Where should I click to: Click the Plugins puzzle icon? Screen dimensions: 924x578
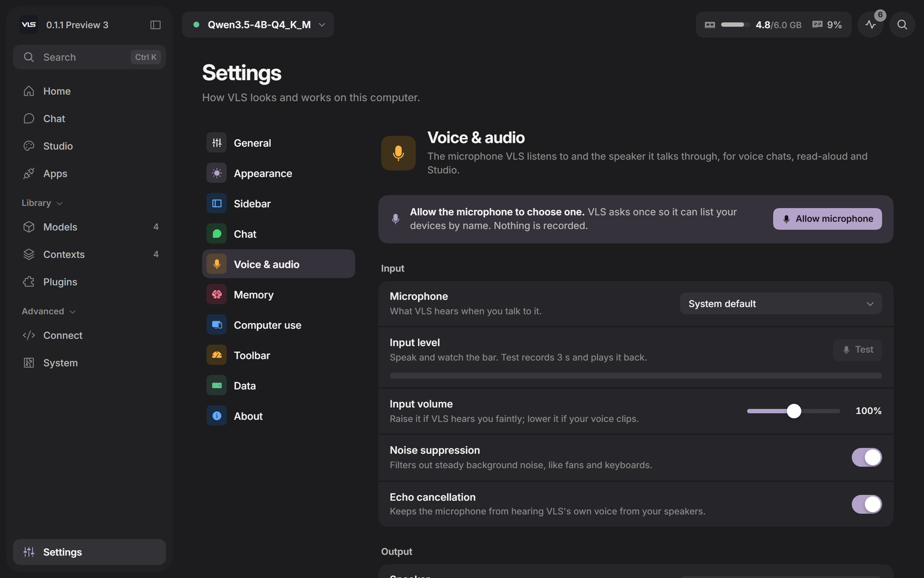tap(29, 281)
